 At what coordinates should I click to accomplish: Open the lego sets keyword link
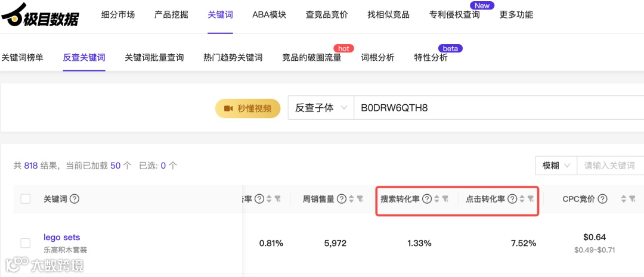(61, 237)
